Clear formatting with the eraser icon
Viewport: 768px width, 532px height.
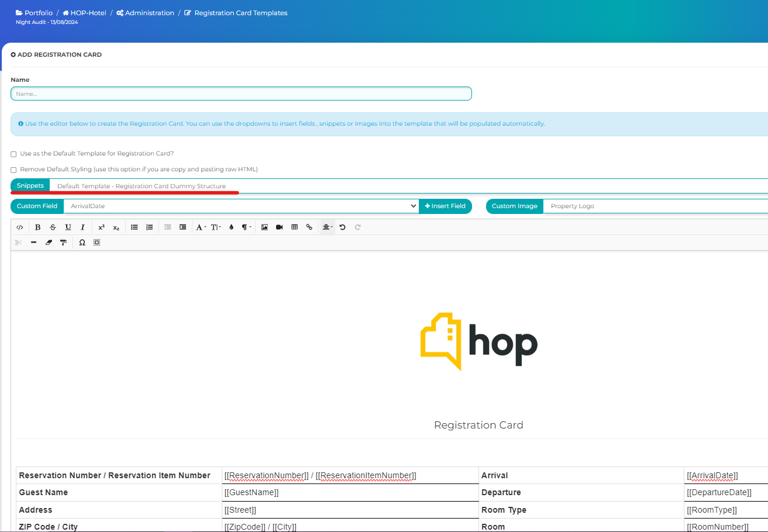point(49,242)
